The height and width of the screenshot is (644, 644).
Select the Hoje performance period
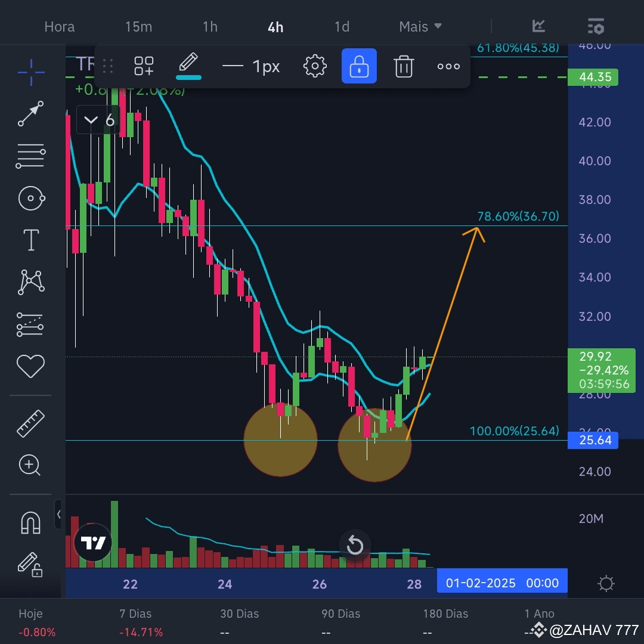point(37,622)
